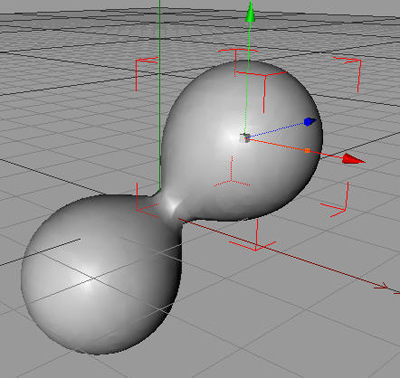400x378 pixels.
Task: Click the blue Z-axis cube handle
Action: [x=310, y=121]
